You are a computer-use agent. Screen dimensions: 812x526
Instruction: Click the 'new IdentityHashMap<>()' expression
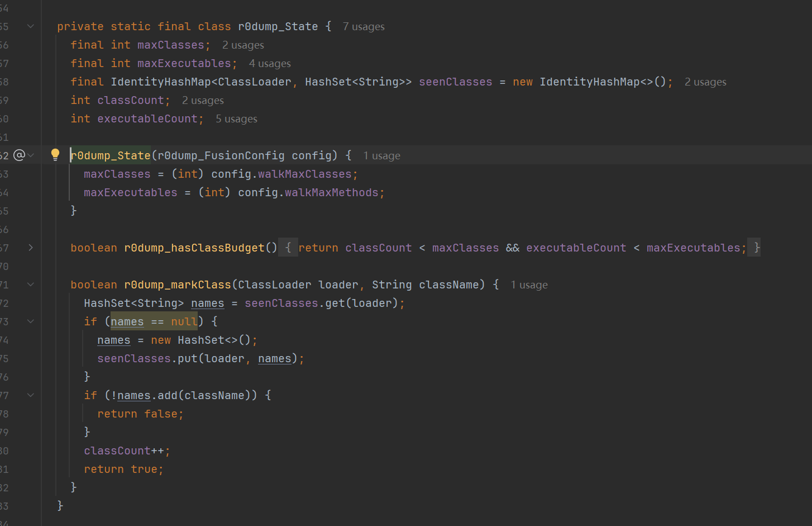click(x=590, y=82)
